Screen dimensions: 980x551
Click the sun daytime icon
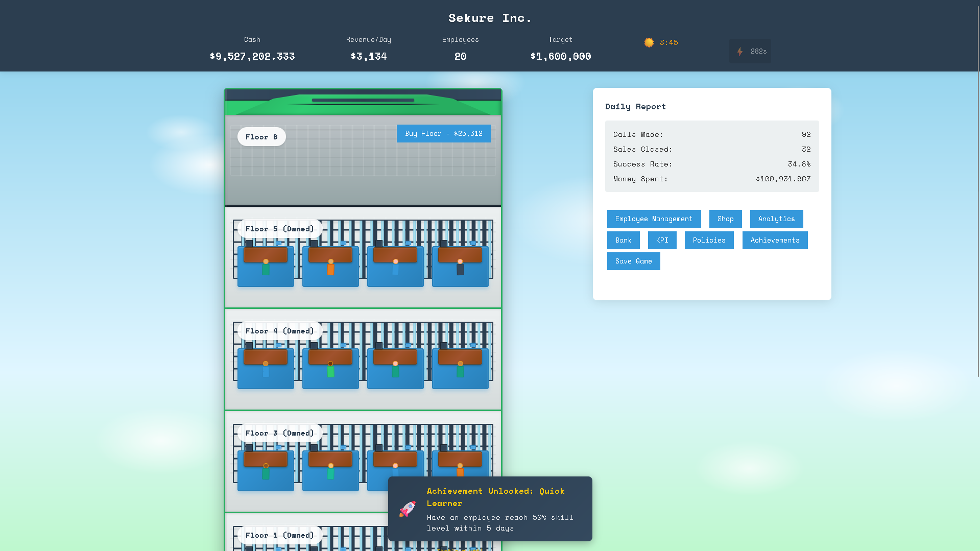coord(649,42)
